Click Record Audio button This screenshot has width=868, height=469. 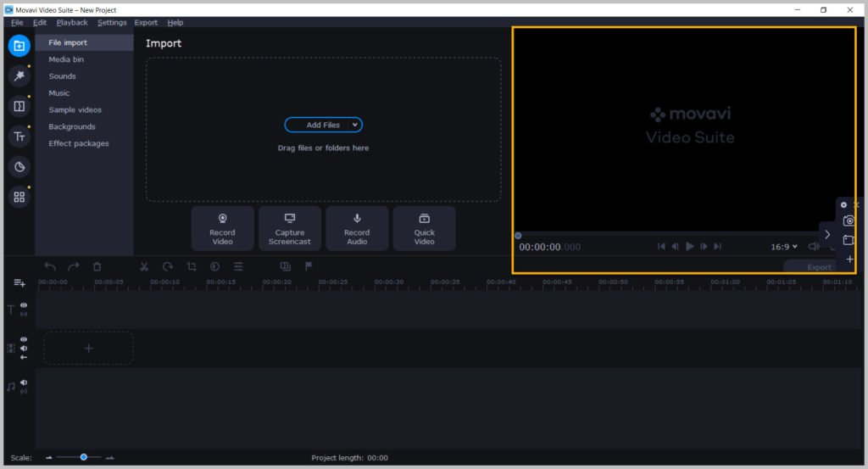(357, 229)
